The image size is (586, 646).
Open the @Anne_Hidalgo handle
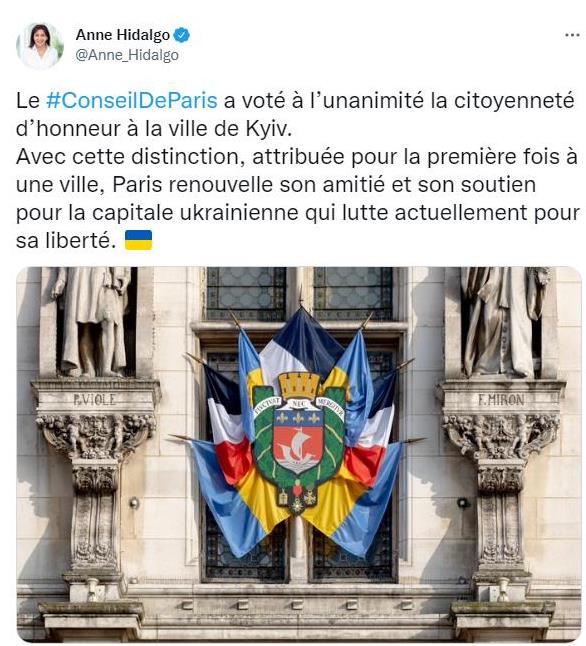[127, 55]
